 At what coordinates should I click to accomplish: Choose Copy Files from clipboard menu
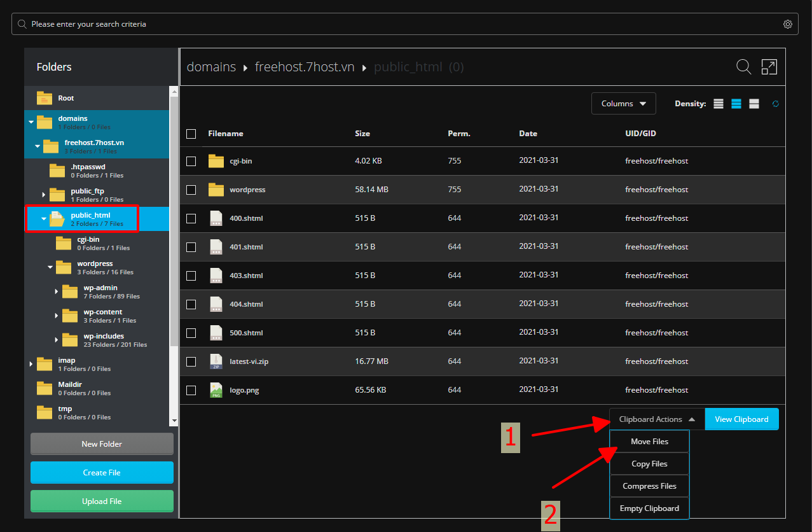[x=649, y=464]
